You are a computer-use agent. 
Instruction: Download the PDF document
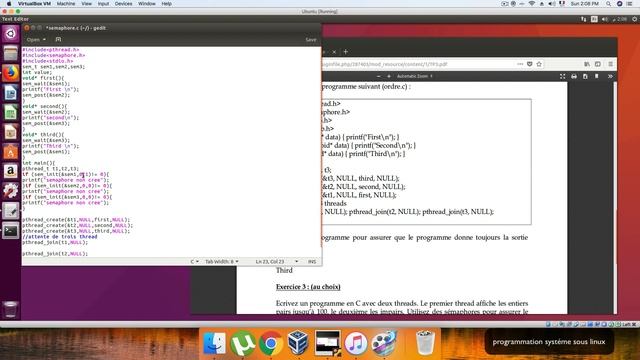point(585,76)
